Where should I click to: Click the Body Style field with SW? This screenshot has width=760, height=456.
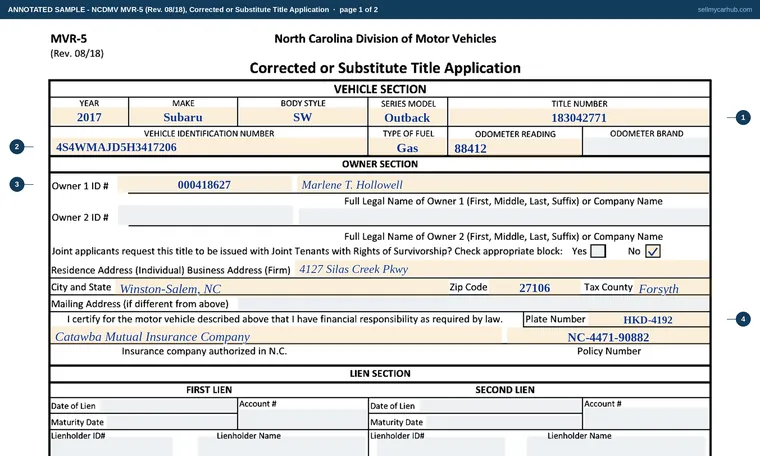pyautogui.click(x=302, y=117)
